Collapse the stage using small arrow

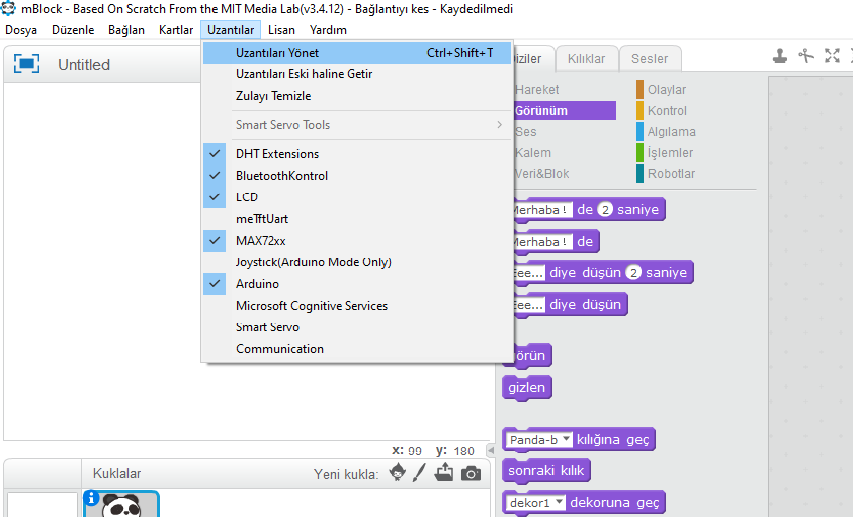click(491, 451)
